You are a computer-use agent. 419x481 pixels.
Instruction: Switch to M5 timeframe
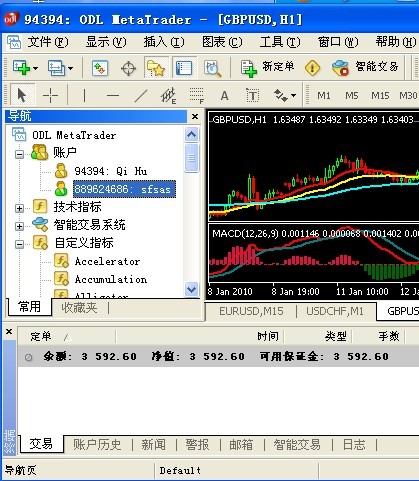351,96
